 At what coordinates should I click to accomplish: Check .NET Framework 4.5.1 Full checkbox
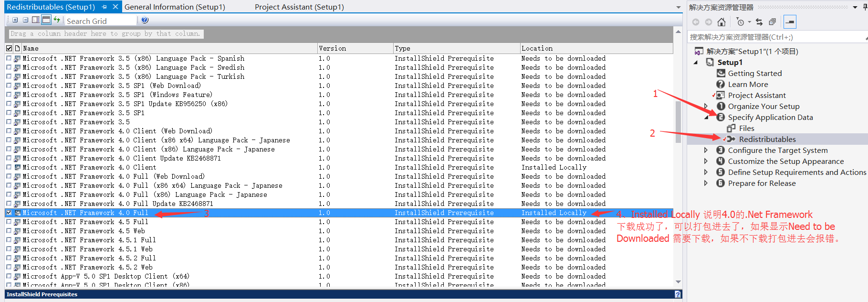(x=9, y=240)
